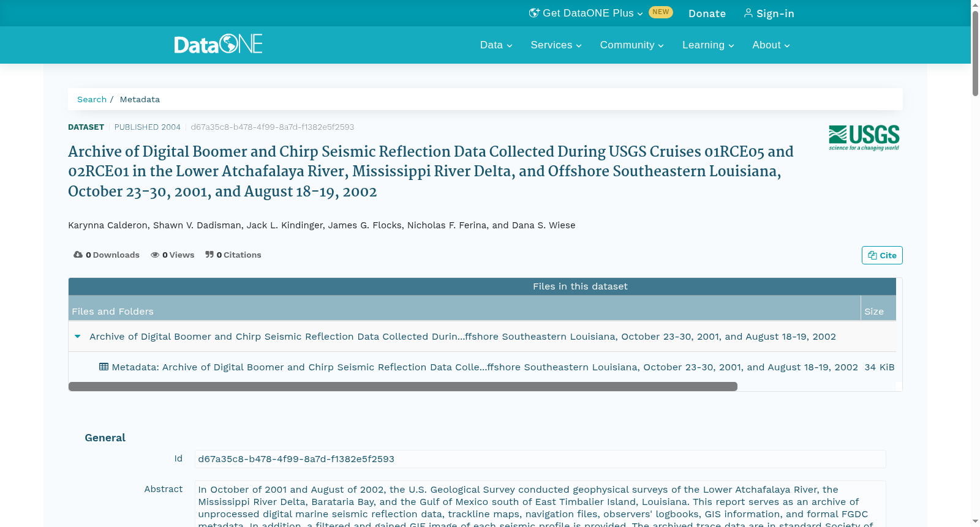The height and width of the screenshot is (527, 980).
Task: Click the dataset title heading
Action: [431, 171]
